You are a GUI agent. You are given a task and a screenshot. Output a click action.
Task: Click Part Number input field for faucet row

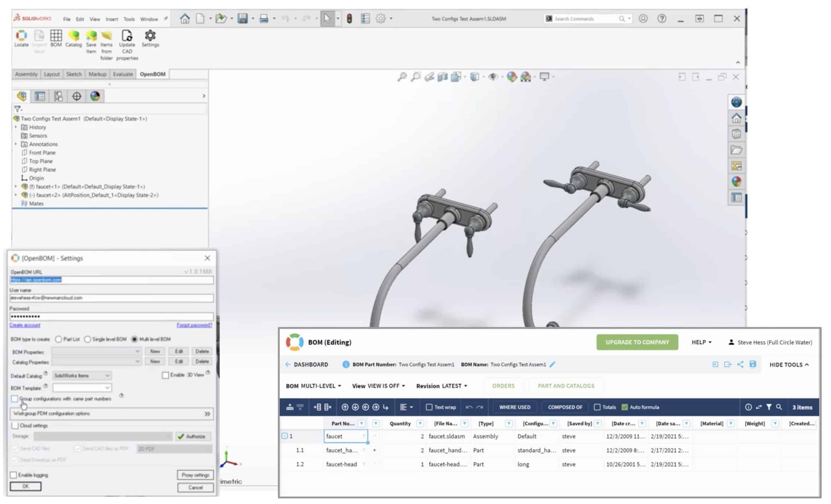coord(344,436)
